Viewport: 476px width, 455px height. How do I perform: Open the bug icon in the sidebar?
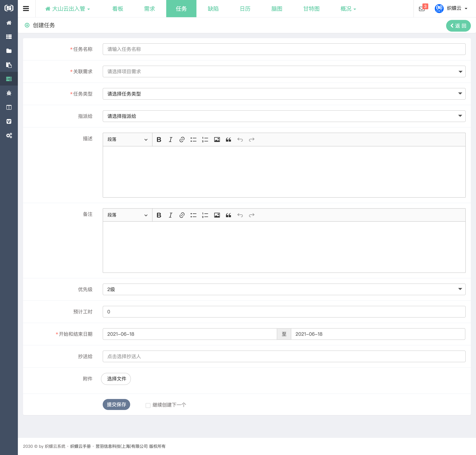pyautogui.click(x=9, y=93)
